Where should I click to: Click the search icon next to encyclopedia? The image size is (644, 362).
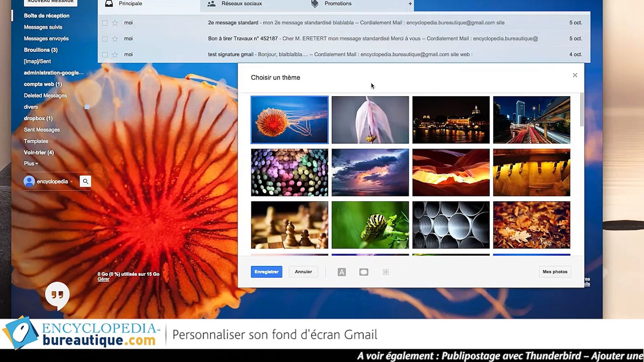85,181
